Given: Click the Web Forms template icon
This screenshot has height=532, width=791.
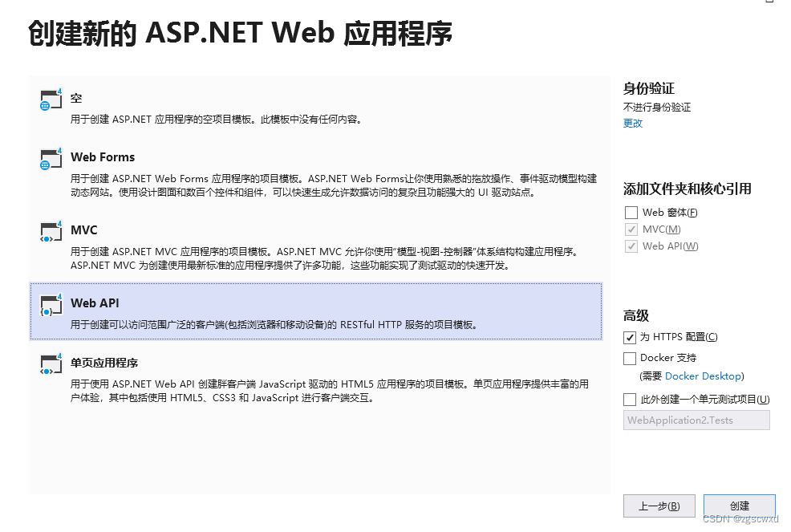Looking at the screenshot, I should (51, 158).
